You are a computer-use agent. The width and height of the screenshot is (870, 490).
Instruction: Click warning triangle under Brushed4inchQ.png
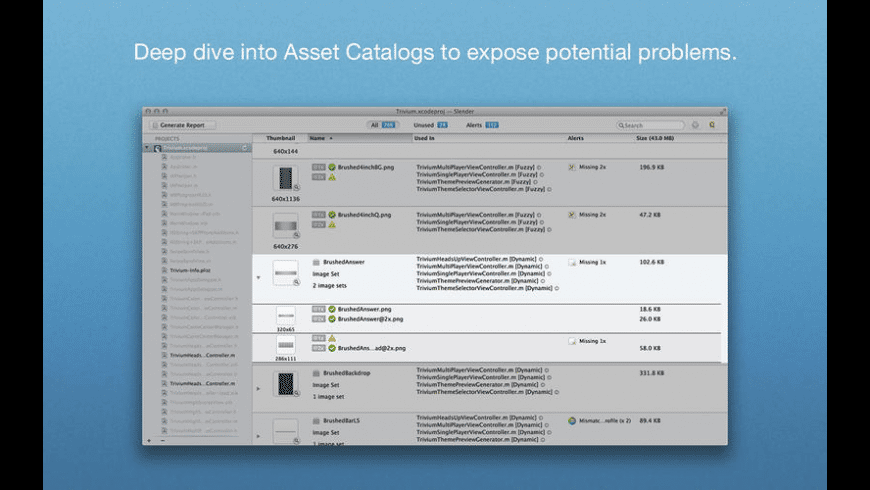pos(332,225)
